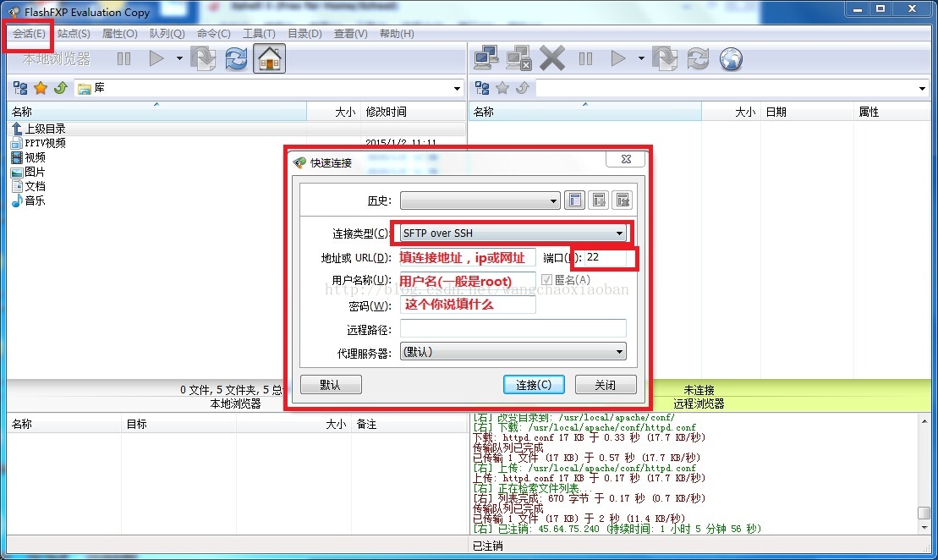Expand local path dropdown showing 库

[x=457, y=89]
